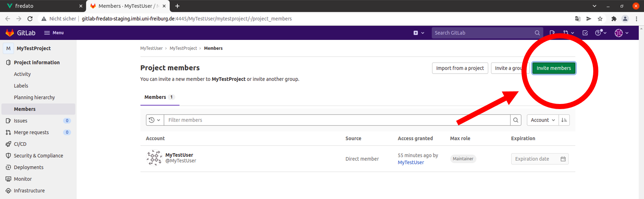Viewport: 644px width, 199px height.
Task: Open Infrastructure in sidebar
Action: tap(29, 191)
